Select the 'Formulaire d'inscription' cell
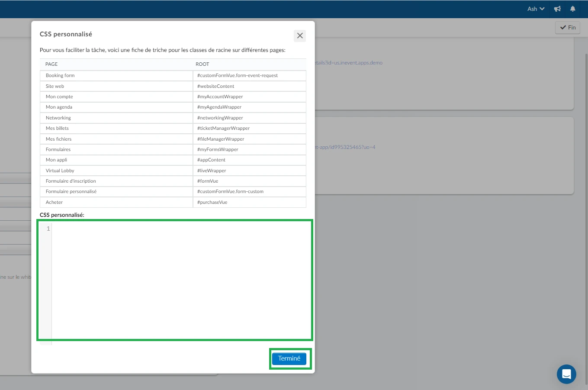The image size is (588, 390). (116, 181)
